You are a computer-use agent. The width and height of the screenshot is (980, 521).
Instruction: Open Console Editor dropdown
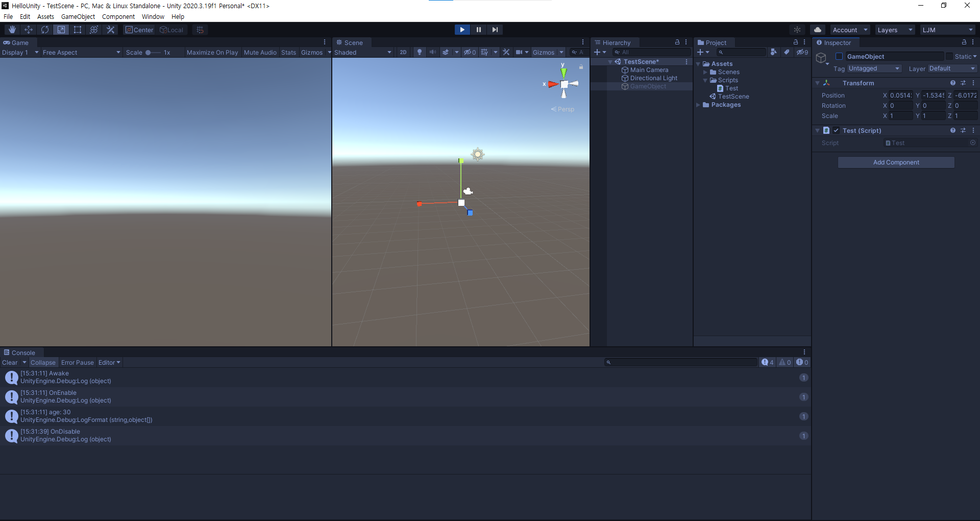pyautogui.click(x=109, y=362)
